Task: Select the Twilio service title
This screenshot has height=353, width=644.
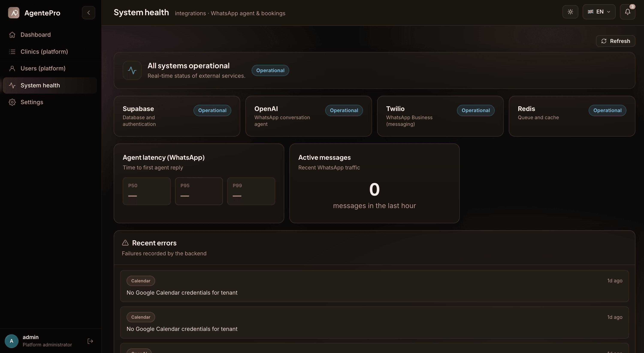Action: pyautogui.click(x=395, y=109)
